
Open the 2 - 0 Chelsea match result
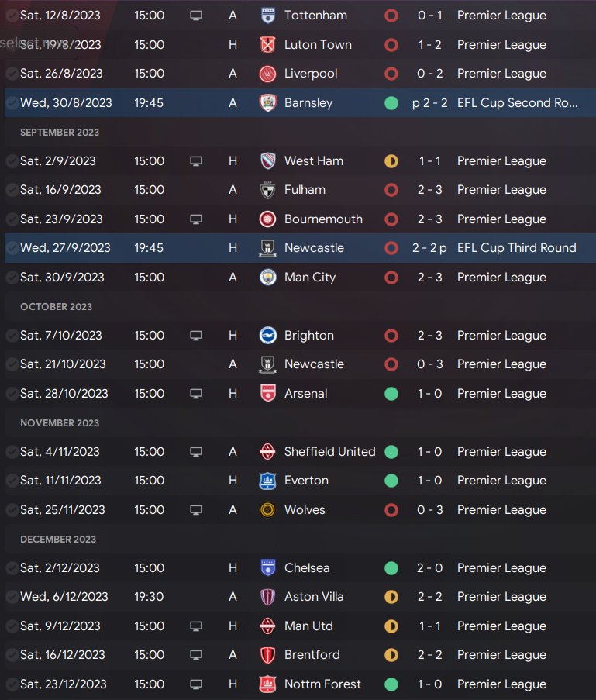tap(430, 568)
